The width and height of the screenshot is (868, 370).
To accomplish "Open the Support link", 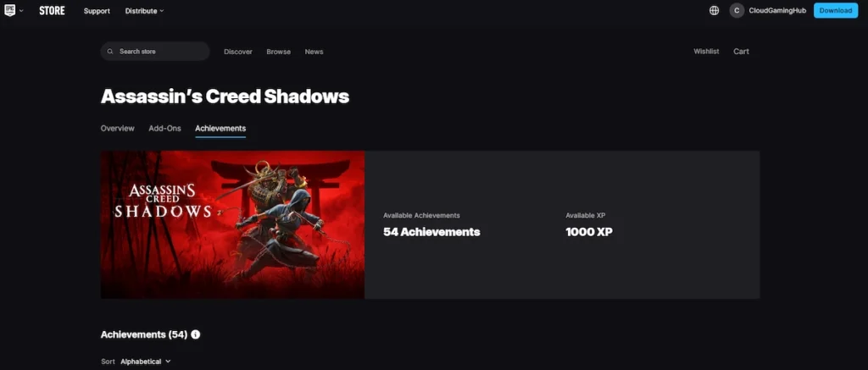I will click(x=97, y=10).
